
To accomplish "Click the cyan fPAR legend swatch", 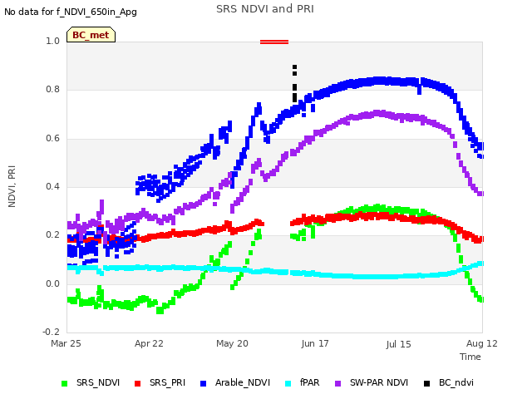I will point(288,383).
